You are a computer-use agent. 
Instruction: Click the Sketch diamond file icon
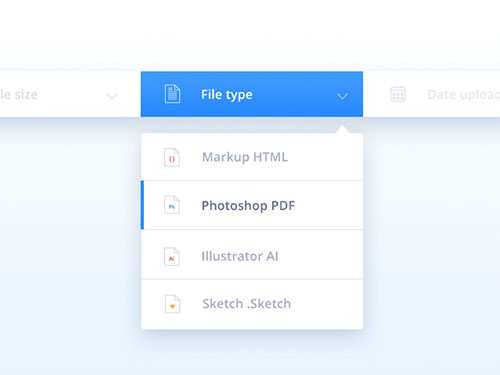[172, 304]
